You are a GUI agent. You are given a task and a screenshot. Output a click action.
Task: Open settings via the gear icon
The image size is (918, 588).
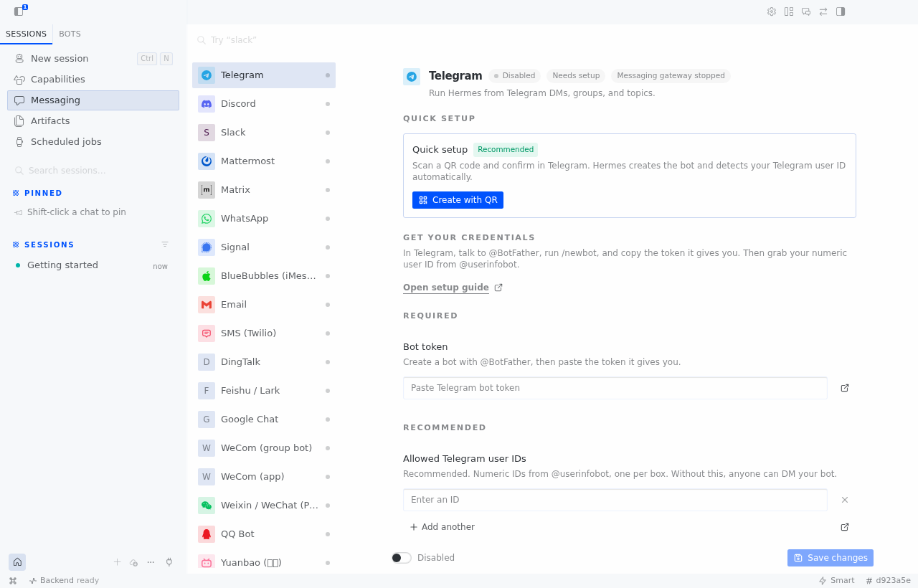click(772, 11)
